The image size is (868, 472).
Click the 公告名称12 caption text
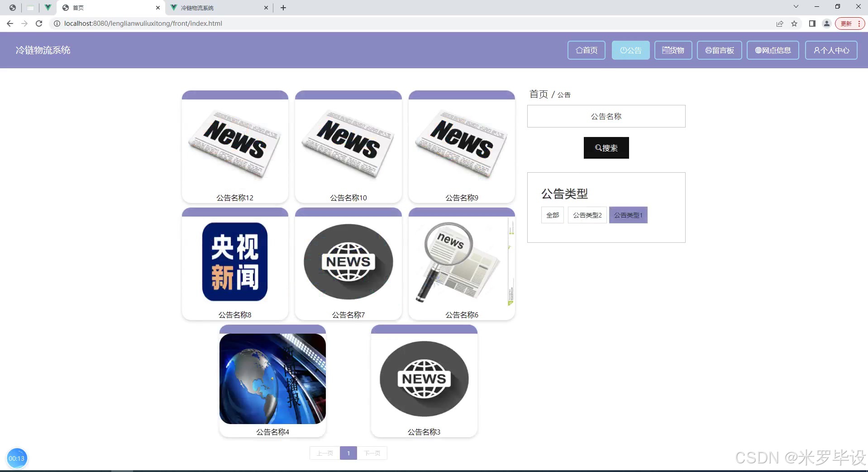[235, 198]
